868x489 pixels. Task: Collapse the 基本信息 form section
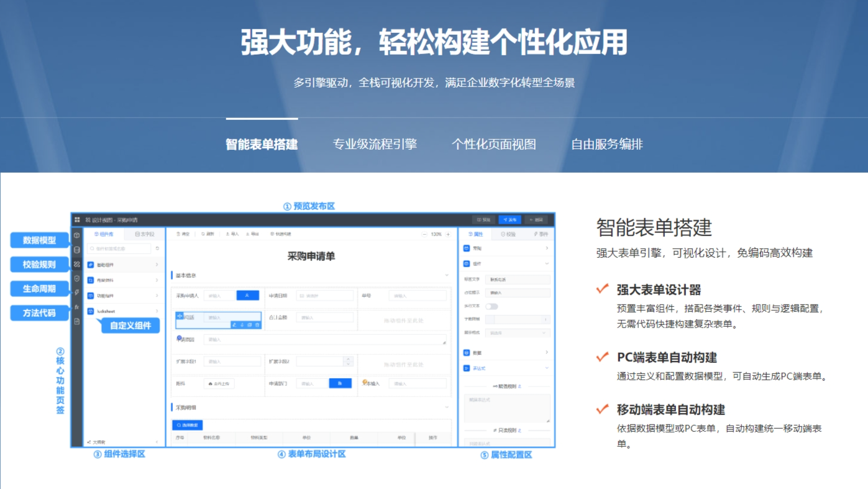(446, 275)
